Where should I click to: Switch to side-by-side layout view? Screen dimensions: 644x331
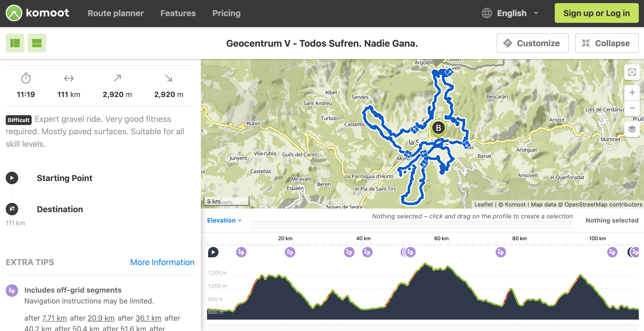click(x=15, y=43)
